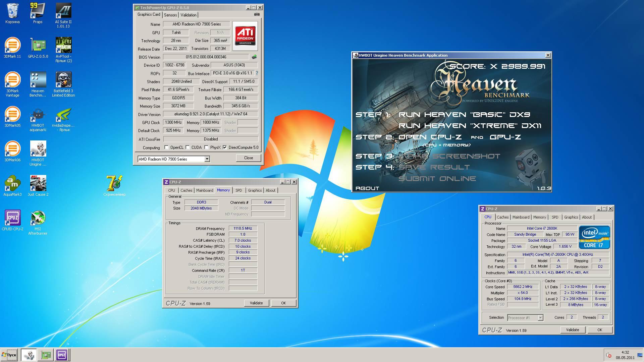Click the GPU-Z screenshot camera icon
Image resolution: width=644 pixels, height=362 pixels.
[257, 14]
